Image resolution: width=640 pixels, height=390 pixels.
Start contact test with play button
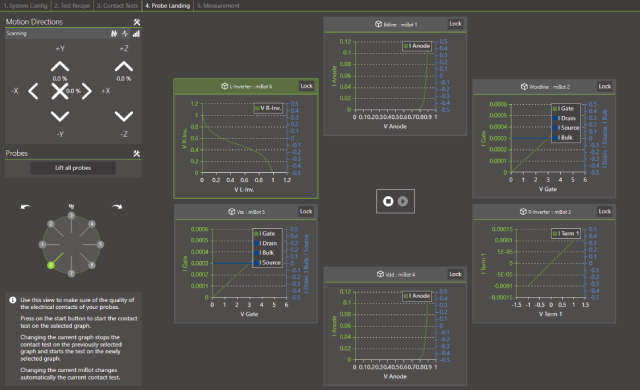pos(403,201)
